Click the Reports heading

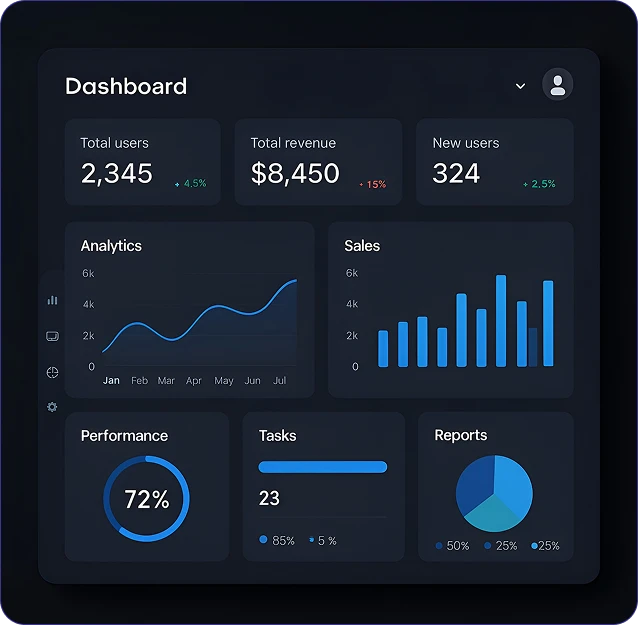point(461,435)
